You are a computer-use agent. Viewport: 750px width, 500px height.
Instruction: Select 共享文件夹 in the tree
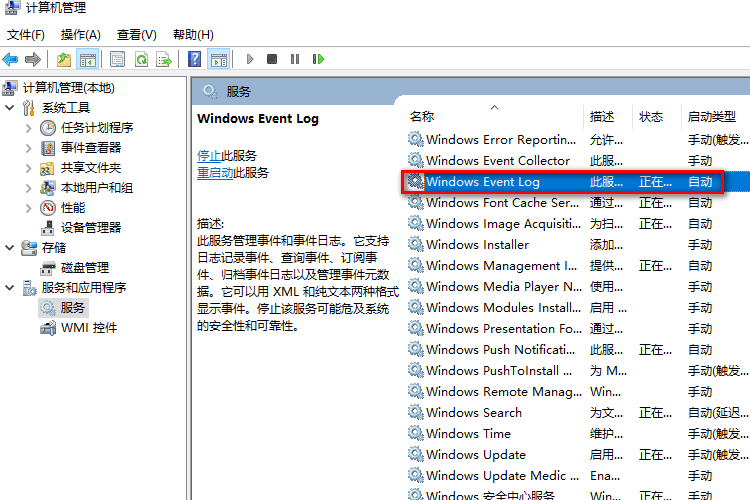click(91, 168)
